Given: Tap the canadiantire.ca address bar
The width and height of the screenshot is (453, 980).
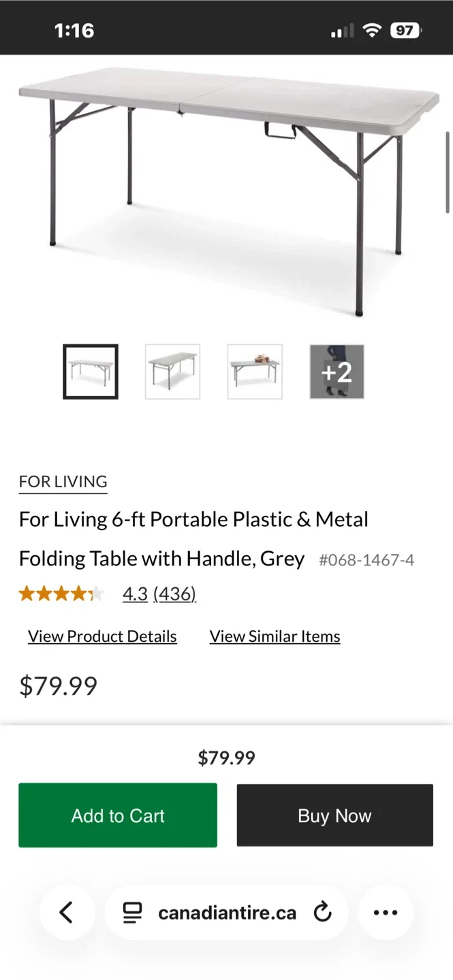Looking at the screenshot, I should (x=226, y=913).
